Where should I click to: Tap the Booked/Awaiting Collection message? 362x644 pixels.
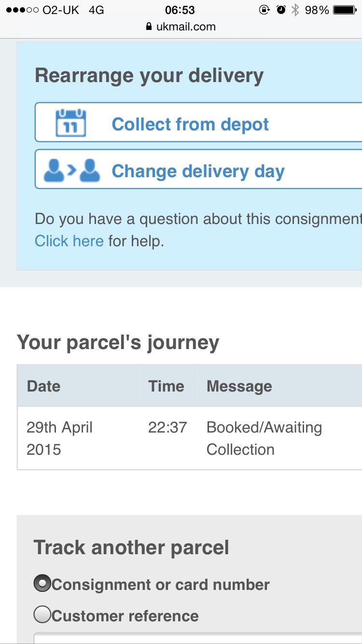[264, 438]
